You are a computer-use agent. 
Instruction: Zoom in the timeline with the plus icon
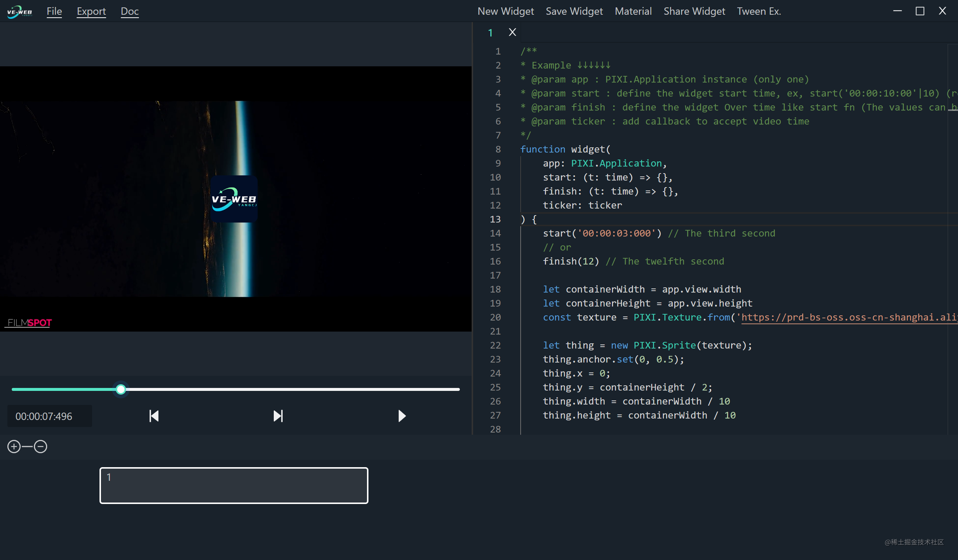point(14,447)
